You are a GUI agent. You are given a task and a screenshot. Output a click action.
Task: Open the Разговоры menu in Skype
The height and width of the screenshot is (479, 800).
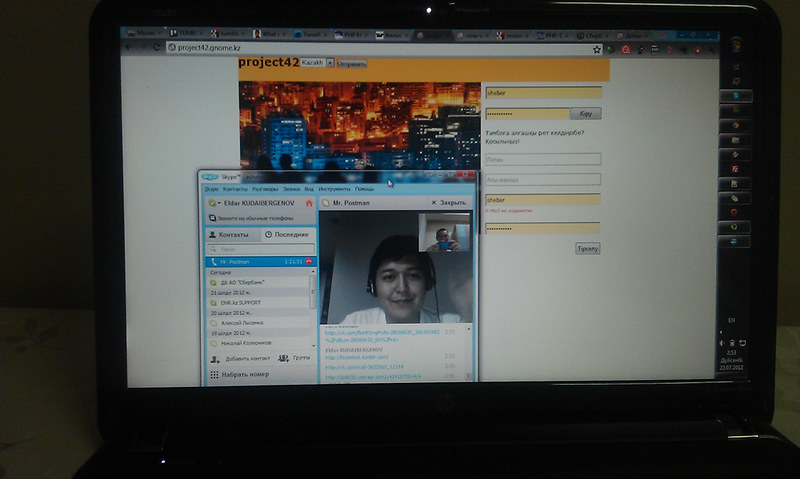point(265,189)
